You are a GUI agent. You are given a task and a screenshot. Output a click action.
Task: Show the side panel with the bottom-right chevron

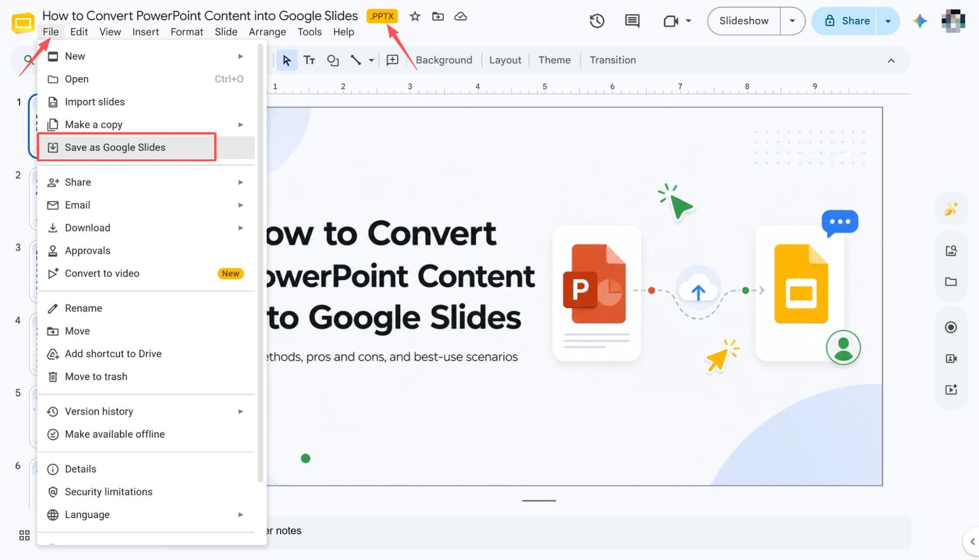(972, 542)
